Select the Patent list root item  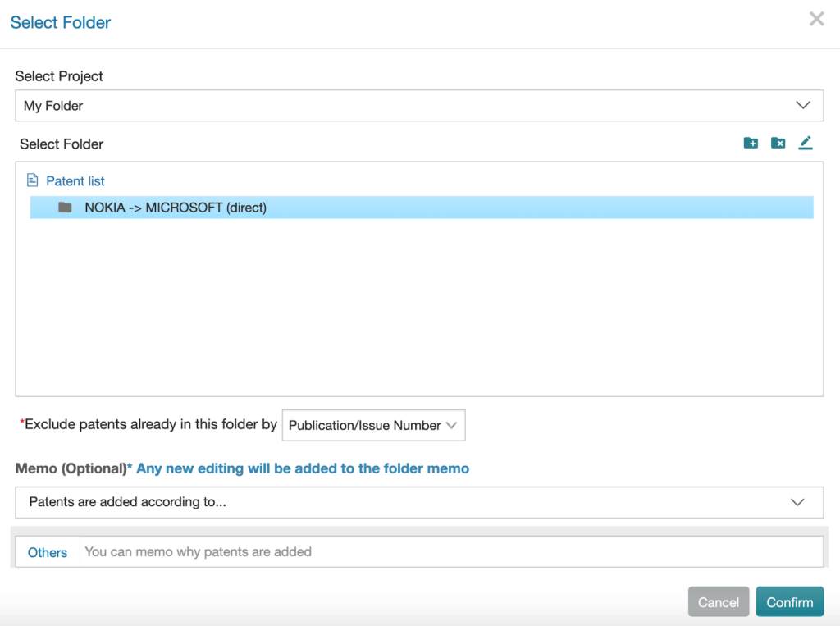pos(75,181)
